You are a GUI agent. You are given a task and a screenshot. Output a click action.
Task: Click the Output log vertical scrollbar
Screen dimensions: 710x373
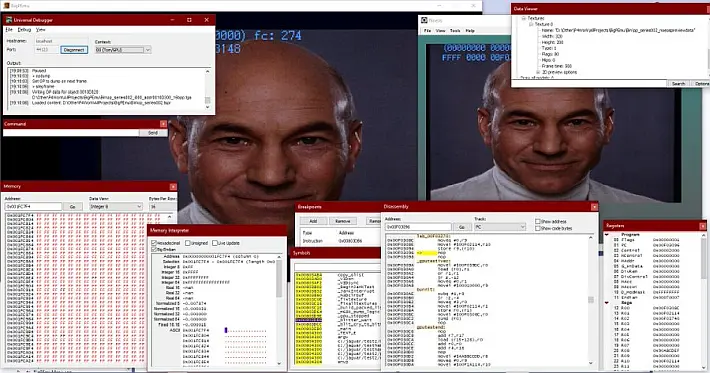click(208, 88)
